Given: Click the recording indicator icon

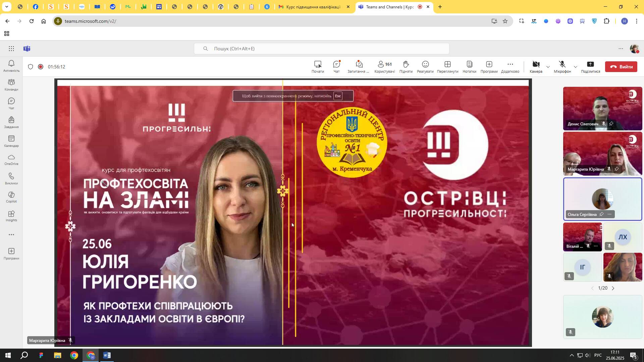Looking at the screenshot, I should point(41,67).
